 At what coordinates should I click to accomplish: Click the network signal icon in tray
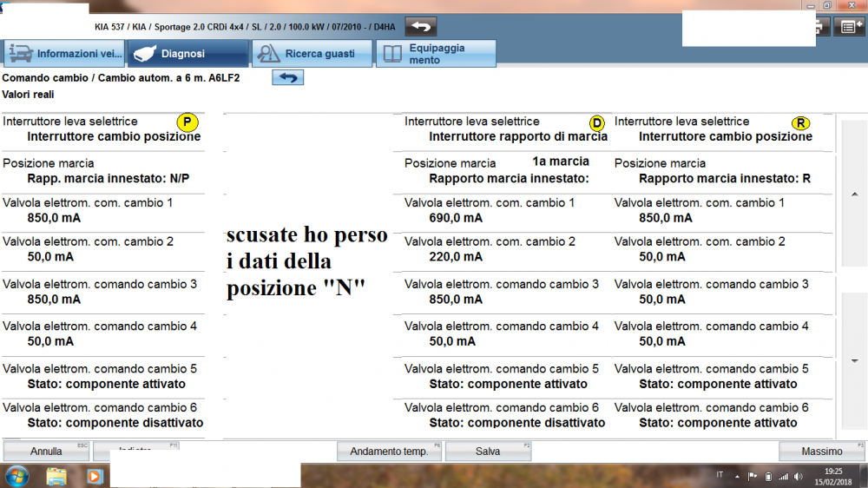coord(783,477)
